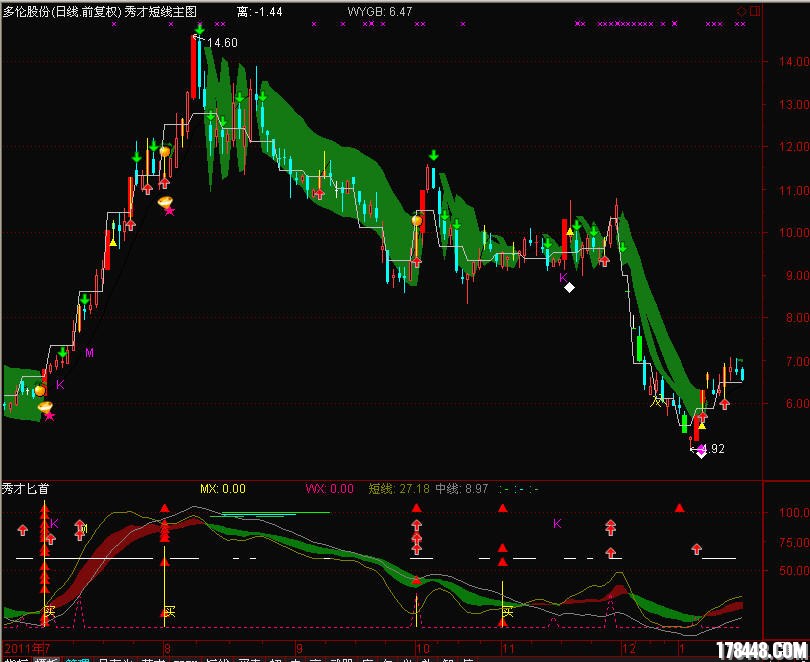This screenshot has width=810, height=662.
Task: Click the yellow triangle marker on the July rally
Action: [x=113, y=242]
